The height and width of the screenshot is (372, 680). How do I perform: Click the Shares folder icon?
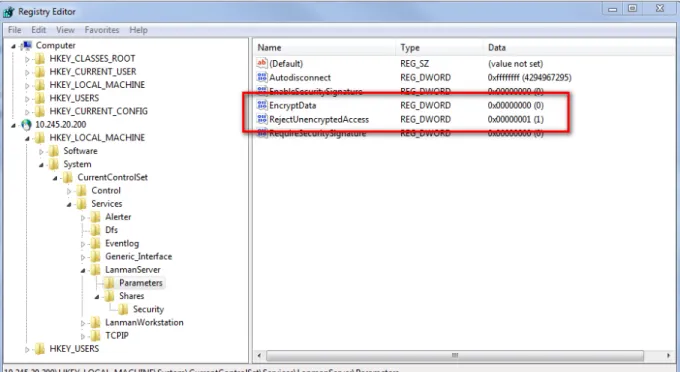(x=109, y=296)
